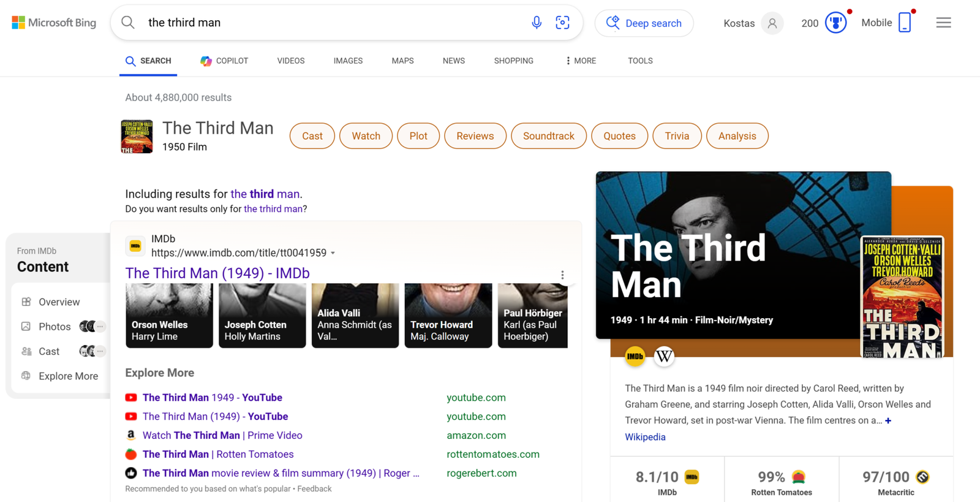Click the Mobile phone icon
Screen dimensions: 980x502
905,23
